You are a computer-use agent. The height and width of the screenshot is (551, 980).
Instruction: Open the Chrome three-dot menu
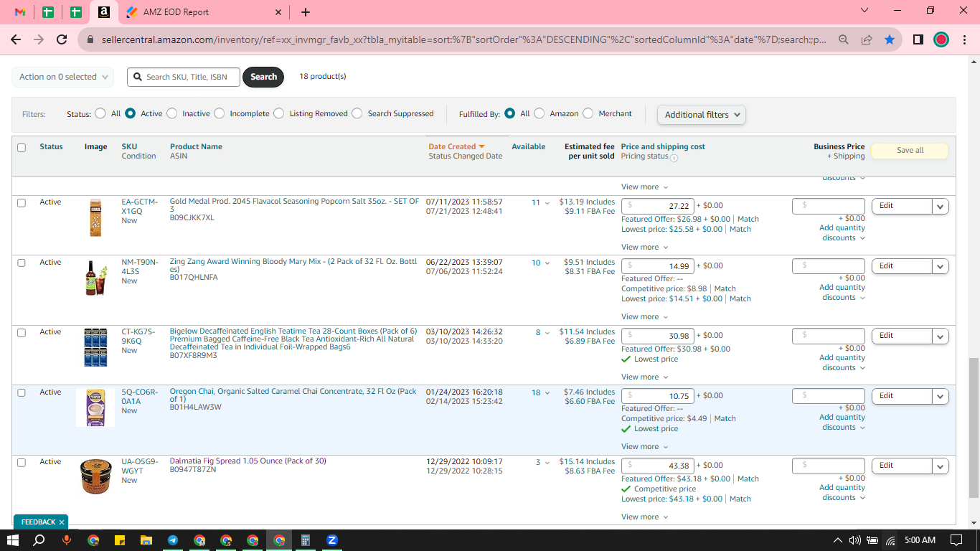(963, 39)
